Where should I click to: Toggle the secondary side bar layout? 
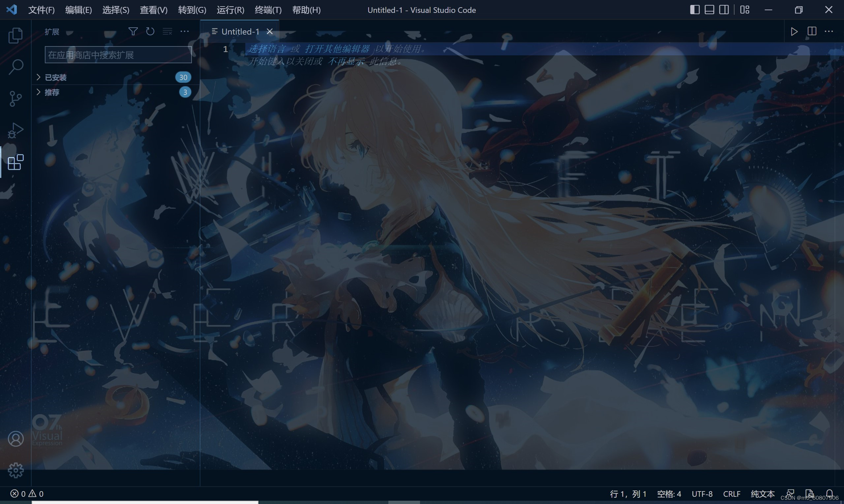click(724, 10)
